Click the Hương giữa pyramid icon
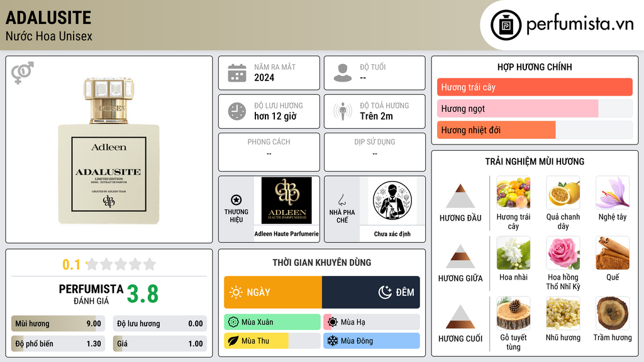644x362 pixels. [x=460, y=256]
